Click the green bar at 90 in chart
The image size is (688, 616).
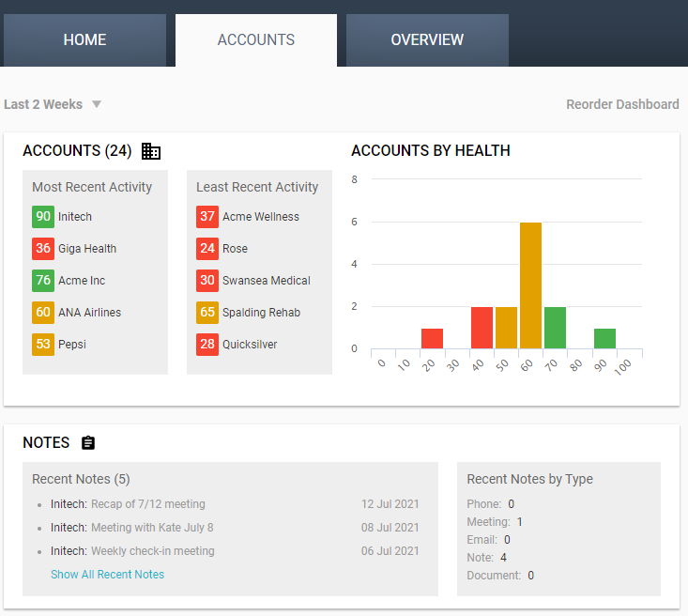(604, 338)
